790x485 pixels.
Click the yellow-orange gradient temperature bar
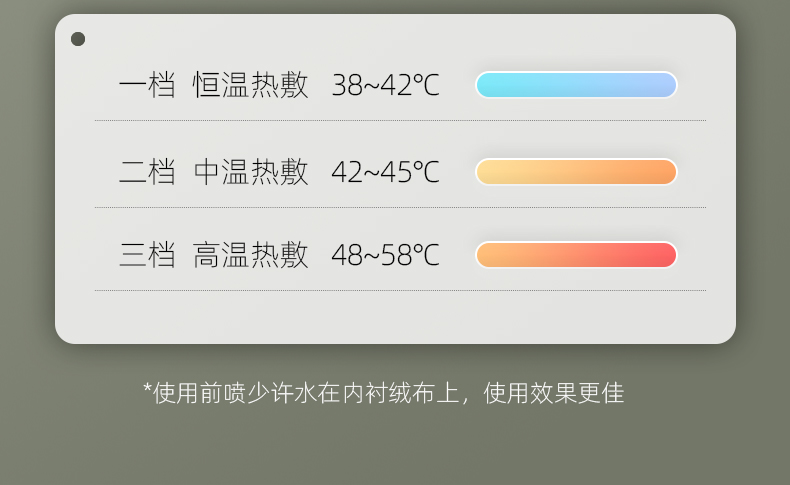[576, 172]
